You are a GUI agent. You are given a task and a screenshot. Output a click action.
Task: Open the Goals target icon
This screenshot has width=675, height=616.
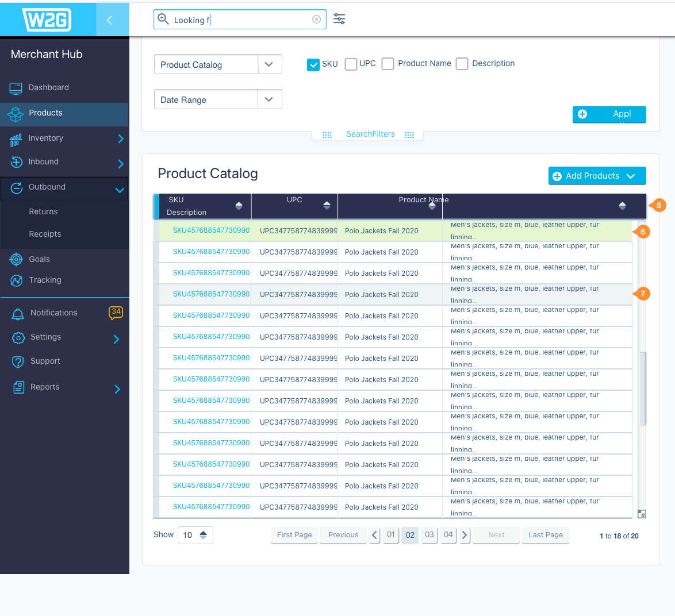point(17,259)
